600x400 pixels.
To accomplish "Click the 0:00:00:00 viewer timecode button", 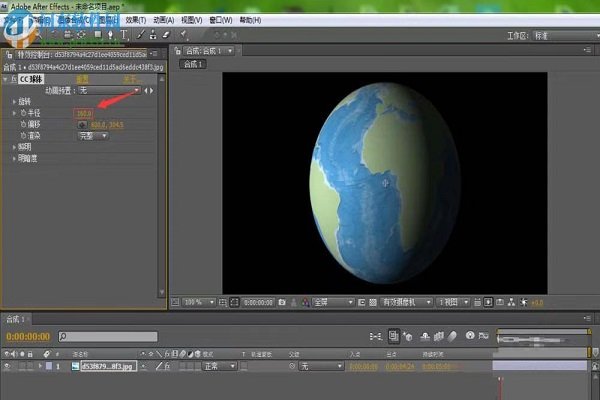I will (258, 302).
